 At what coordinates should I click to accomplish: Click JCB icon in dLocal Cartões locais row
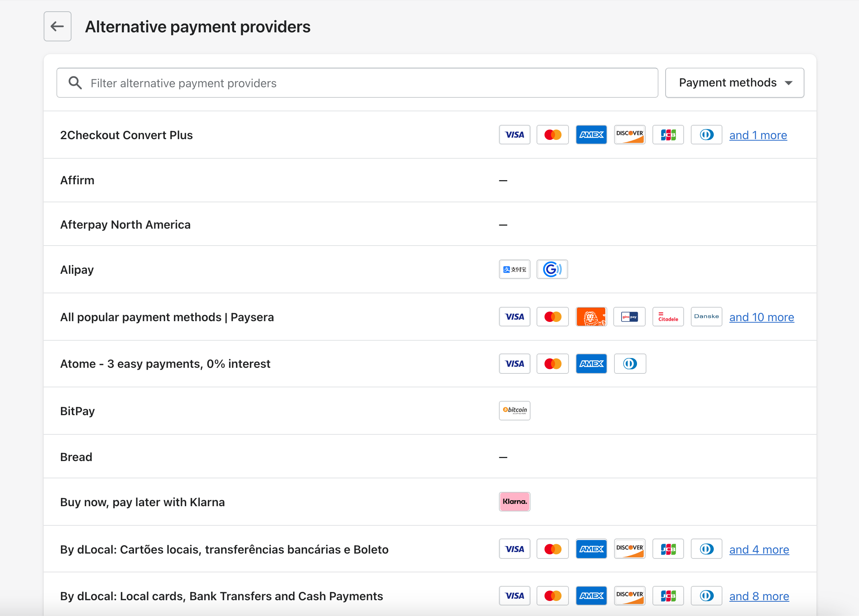tap(668, 549)
